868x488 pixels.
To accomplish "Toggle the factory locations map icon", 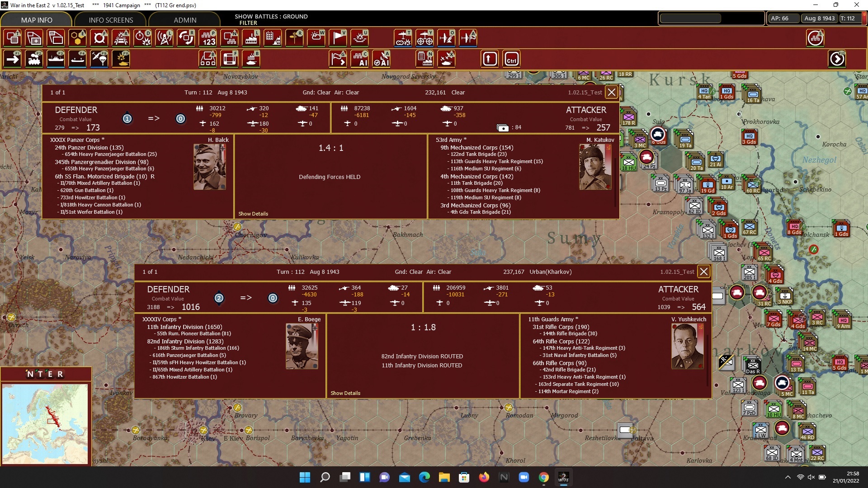I will pos(251,38).
